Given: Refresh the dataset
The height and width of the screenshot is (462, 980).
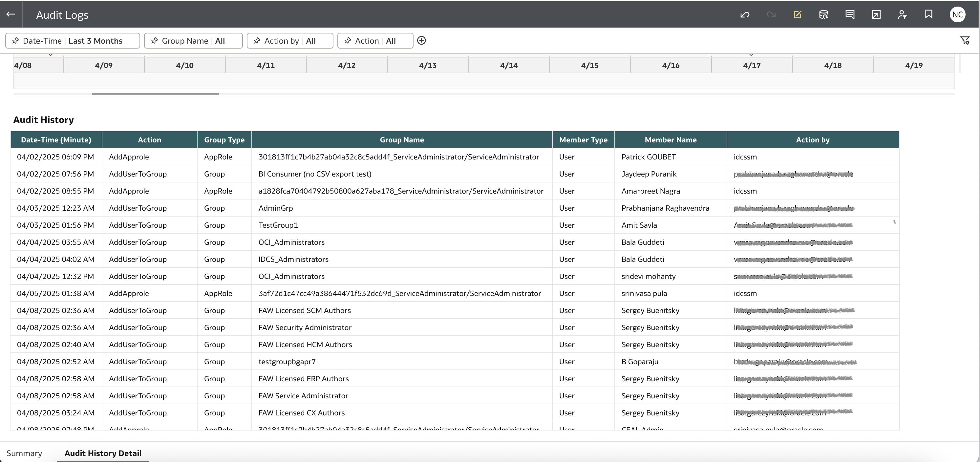Looking at the screenshot, I should pyautogui.click(x=824, y=14).
